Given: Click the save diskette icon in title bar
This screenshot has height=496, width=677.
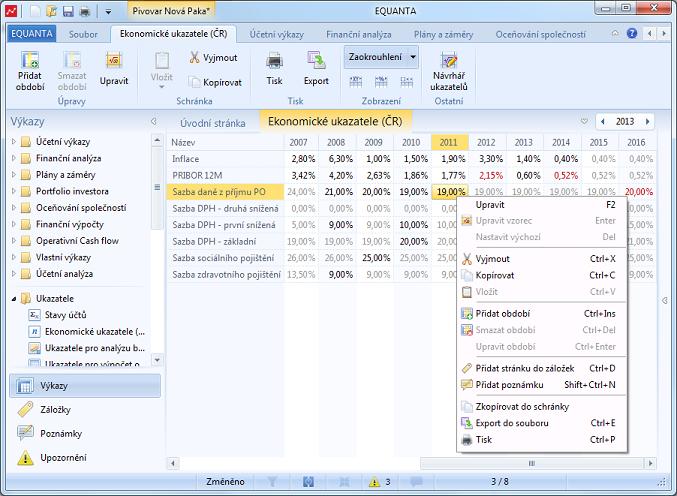Looking at the screenshot, I should coord(68,11).
